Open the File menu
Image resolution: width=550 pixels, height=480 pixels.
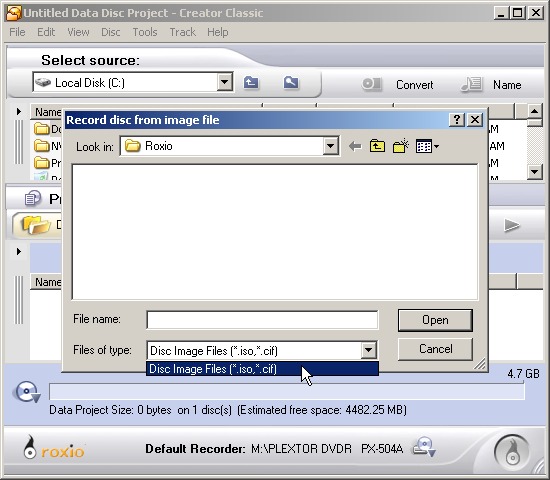pos(17,32)
